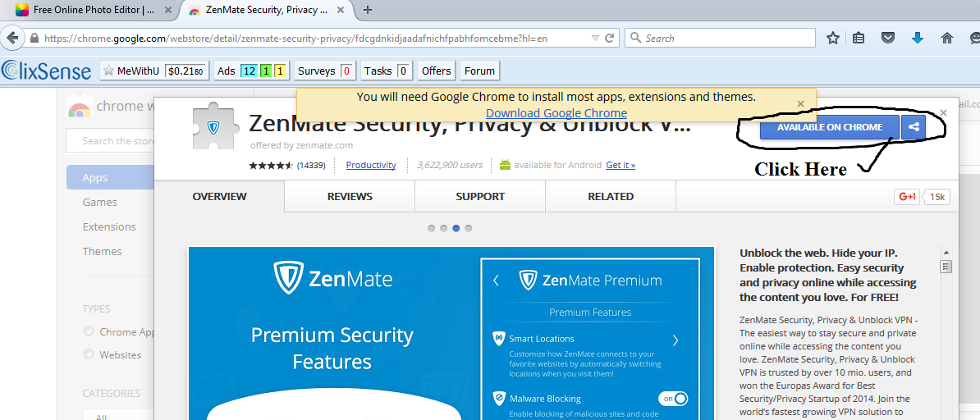Open the Downloads arrow icon
980x420 pixels.
pyautogui.click(x=918, y=38)
